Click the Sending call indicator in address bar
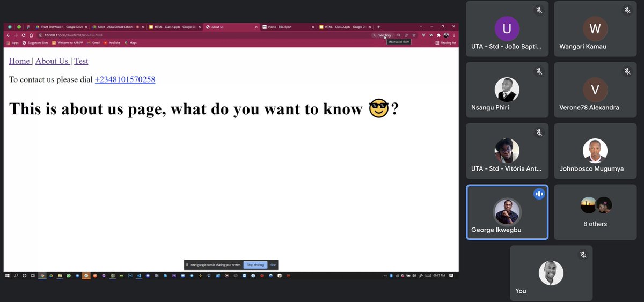This screenshot has width=644, height=302. point(384,35)
